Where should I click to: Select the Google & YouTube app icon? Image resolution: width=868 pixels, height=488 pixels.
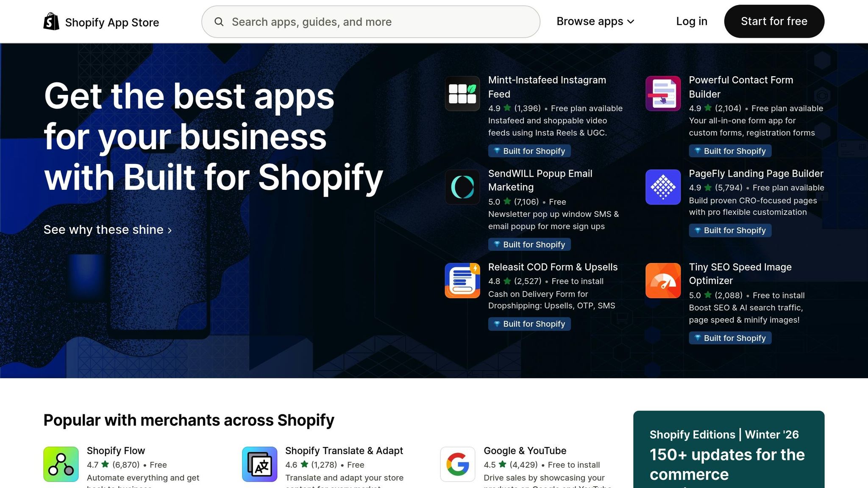pos(457,464)
